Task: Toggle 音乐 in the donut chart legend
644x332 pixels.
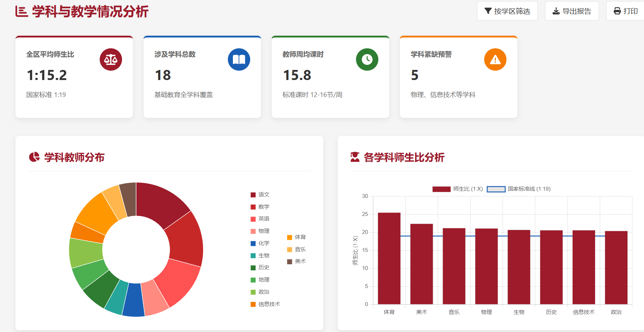Action: pyautogui.click(x=296, y=249)
